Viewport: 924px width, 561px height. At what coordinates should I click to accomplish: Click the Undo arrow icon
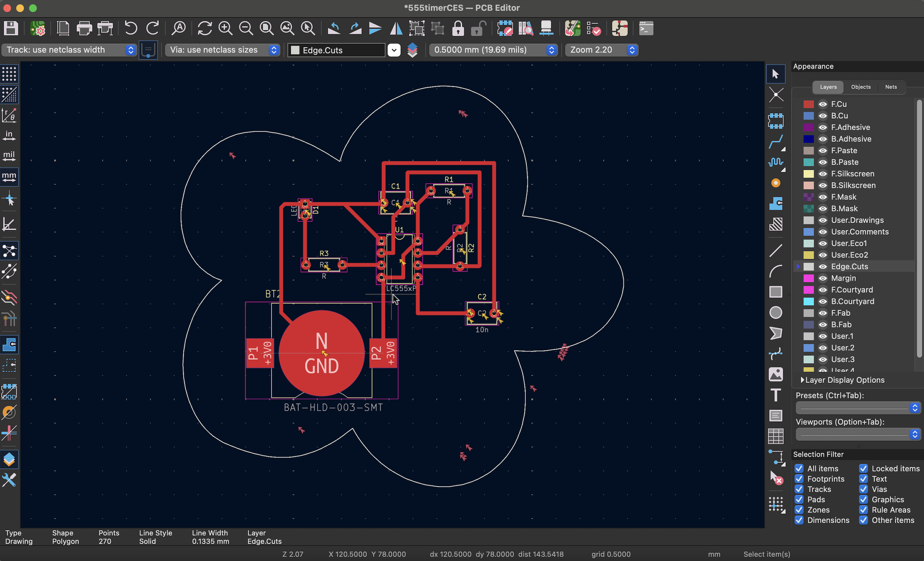click(x=130, y=28)
